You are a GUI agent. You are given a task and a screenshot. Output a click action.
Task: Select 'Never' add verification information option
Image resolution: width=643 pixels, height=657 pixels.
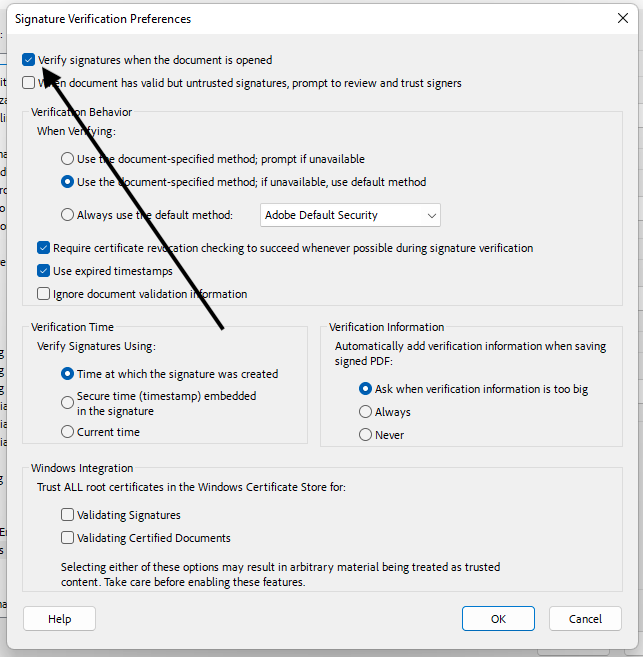[x=365, y=435]
